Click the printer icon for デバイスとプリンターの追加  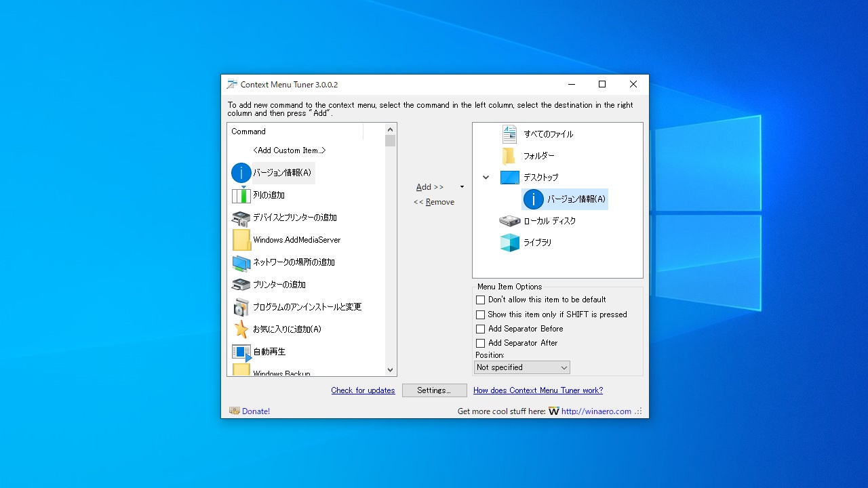tap(241, 218)
